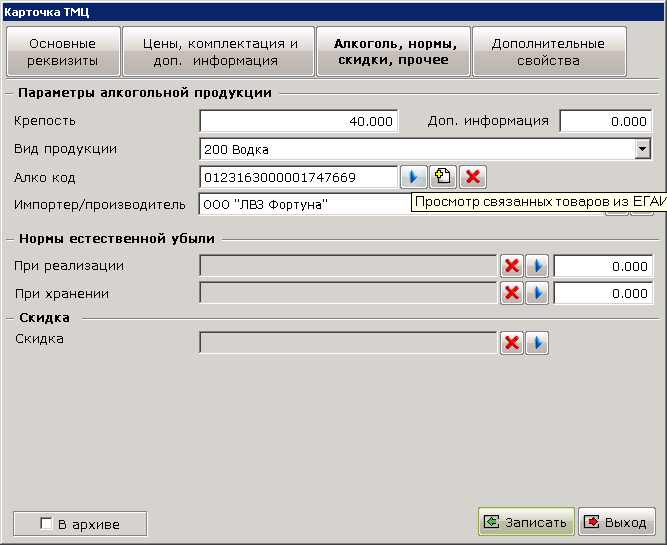This screenshot has width=667, height=545.
Task: Open the Основные реквизиты tab
Action: 63,51
